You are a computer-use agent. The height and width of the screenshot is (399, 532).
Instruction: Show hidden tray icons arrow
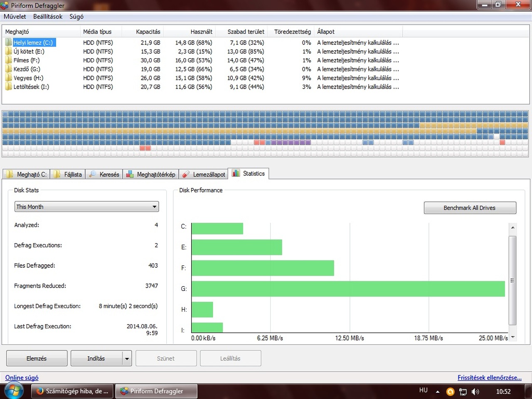click(438, 392)
